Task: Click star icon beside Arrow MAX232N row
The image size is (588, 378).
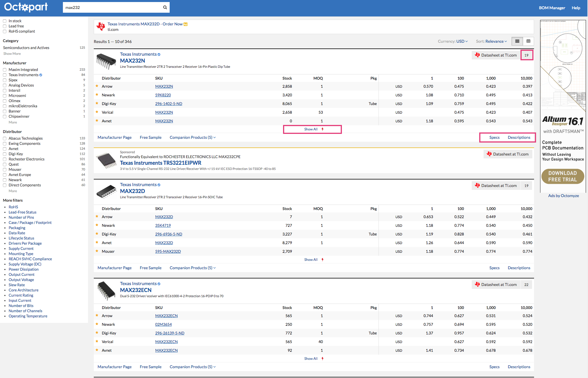Action: 97,86
